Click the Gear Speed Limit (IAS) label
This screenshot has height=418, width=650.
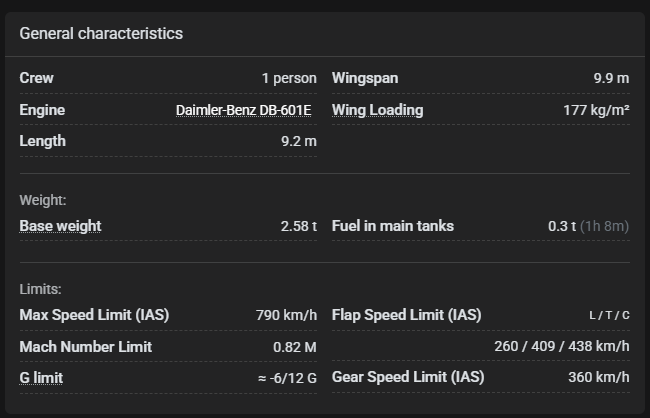408,378
